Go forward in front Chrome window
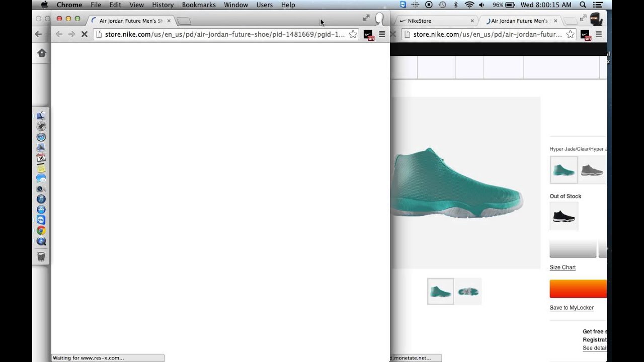Screen dimensions: 644x362 (x=71, y=34)
